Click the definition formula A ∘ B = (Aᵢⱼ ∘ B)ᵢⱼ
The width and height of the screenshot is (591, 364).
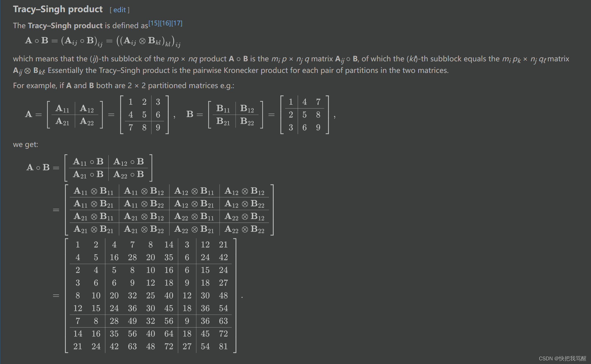coord(103,41)
